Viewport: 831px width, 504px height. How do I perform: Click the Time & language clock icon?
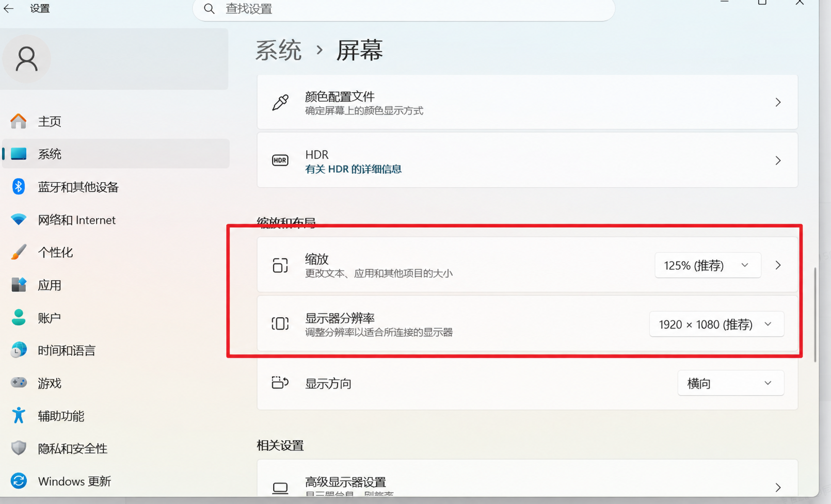(19, 350)
